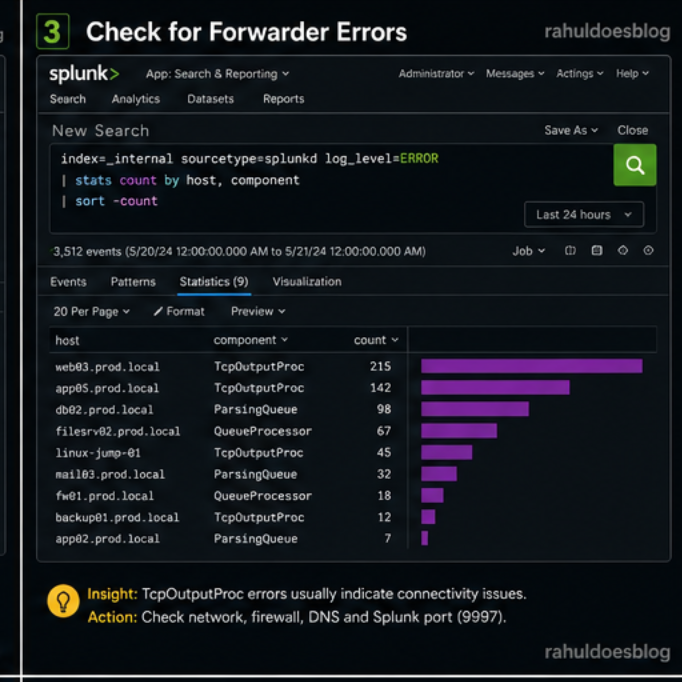Select host cell fw01.prod.local

click(104, 496)
